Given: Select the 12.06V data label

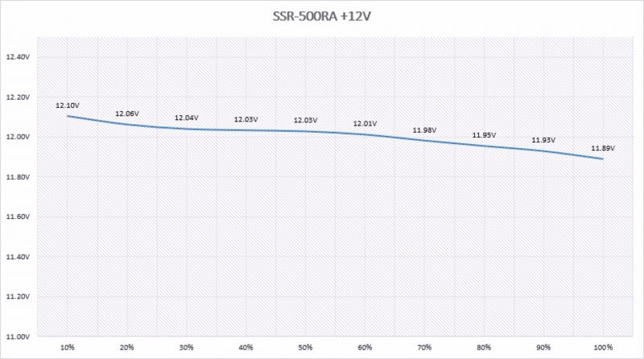Looking at the screenshot, I should tap(127, 113).
